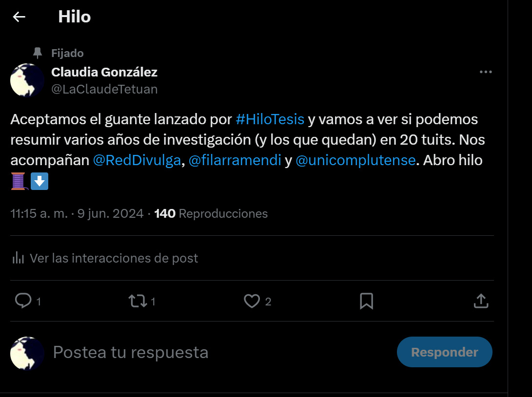Visit the @filarramendi profile link
532x397 pixels.
[235, 161]
